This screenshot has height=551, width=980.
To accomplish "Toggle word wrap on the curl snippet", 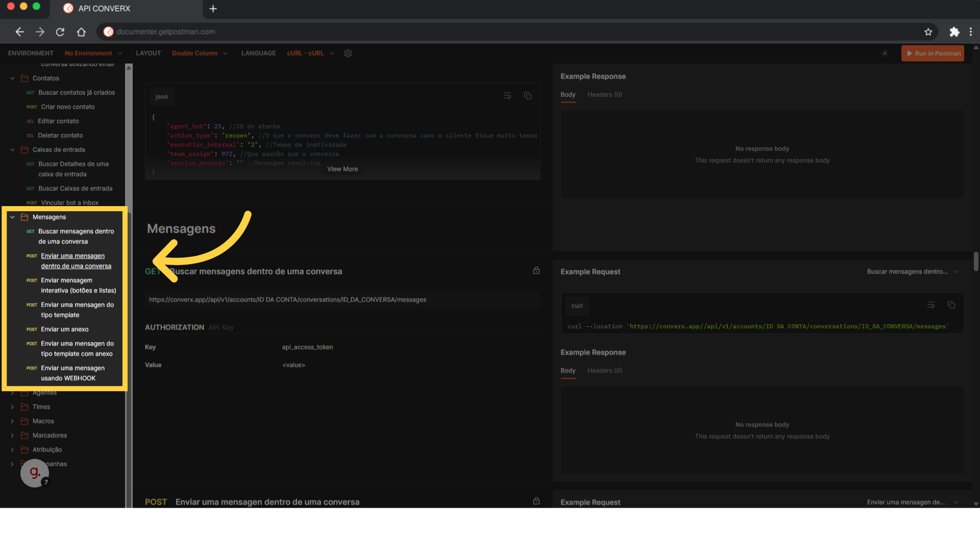I will (931, 305).
